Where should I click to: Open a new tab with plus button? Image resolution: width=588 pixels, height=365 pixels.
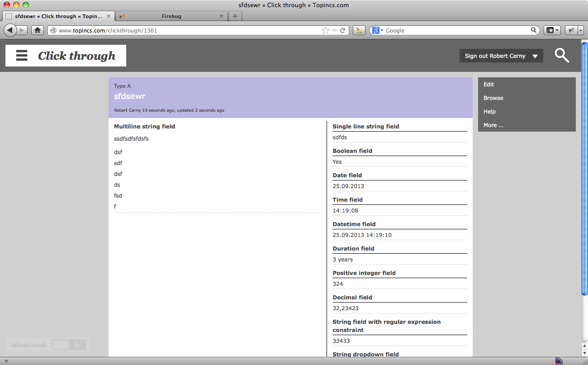click(x=235, y=16)
